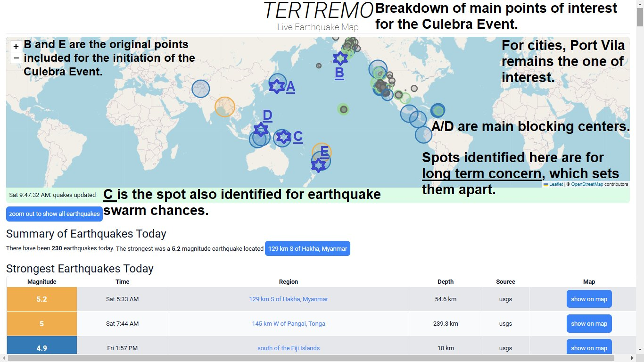Click the Magnitude column header
The height and width of the screenshot is (362, 644).
coord(42,282)
